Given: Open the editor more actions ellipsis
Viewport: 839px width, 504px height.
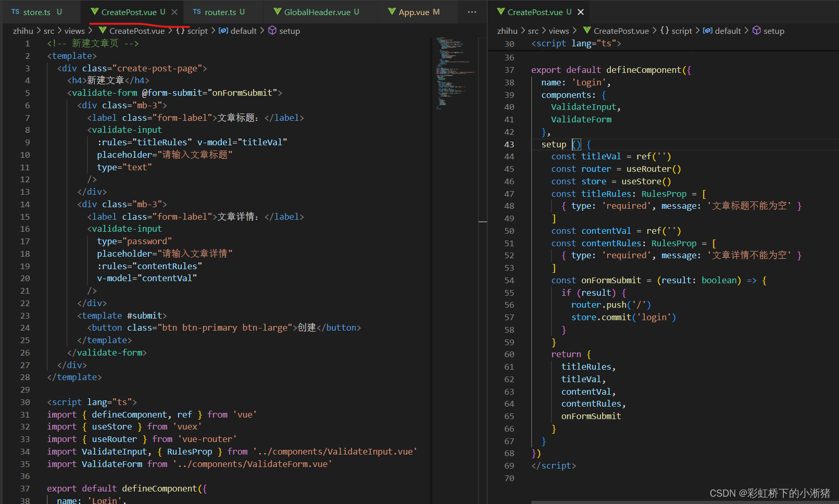Looking at the screenshot, I should tap(472, 12).
